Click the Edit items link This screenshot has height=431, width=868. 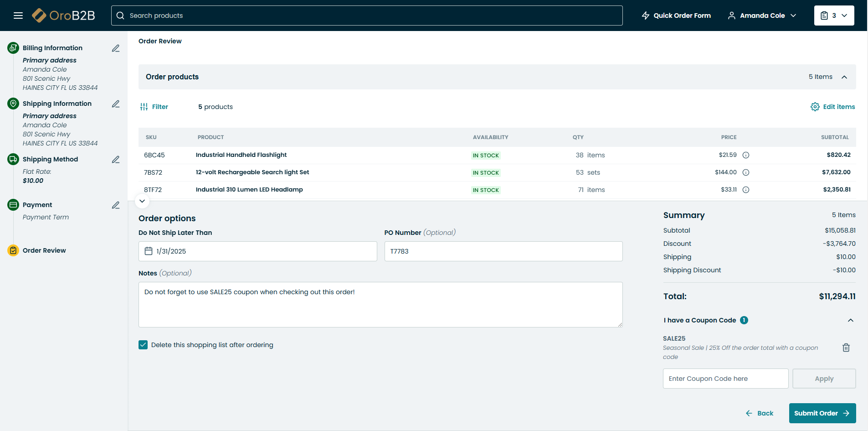click(x=833, y=107)
